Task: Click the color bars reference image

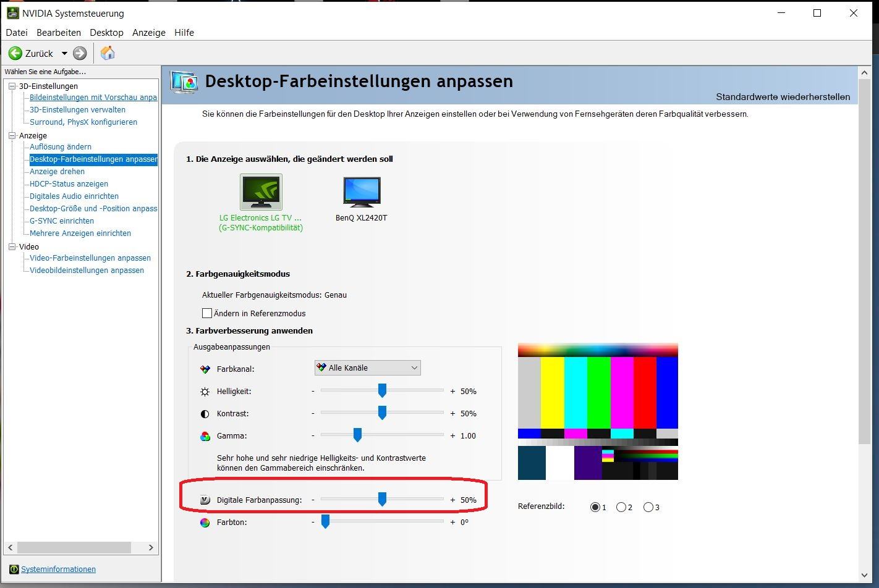Action: click(x=598, y=411)
